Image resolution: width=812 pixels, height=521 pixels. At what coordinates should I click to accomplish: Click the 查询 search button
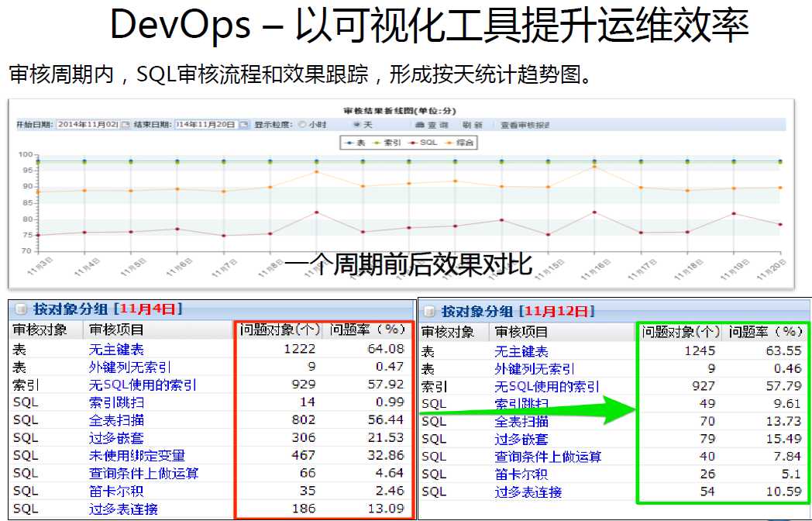coord(430,125)
